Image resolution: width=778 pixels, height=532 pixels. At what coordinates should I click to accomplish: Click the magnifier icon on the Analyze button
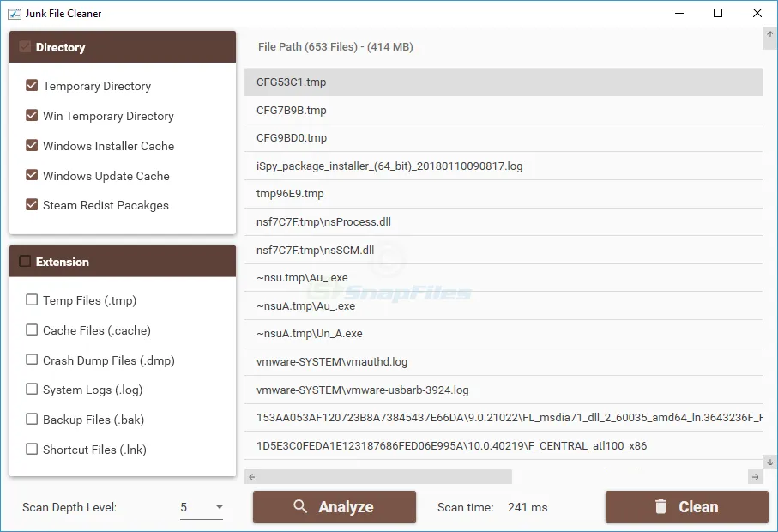pyautogui.click(x=299, y=506)
